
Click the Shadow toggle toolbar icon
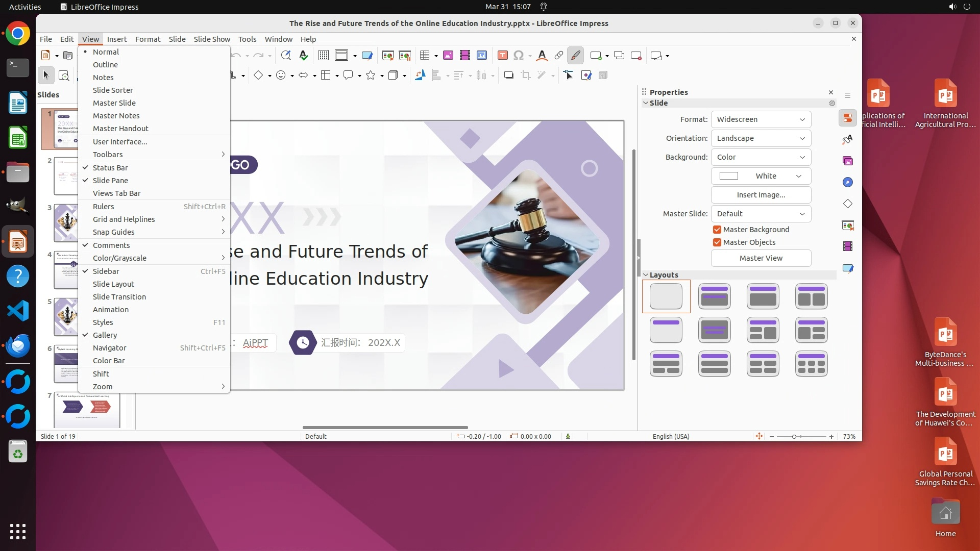(508, 76)
